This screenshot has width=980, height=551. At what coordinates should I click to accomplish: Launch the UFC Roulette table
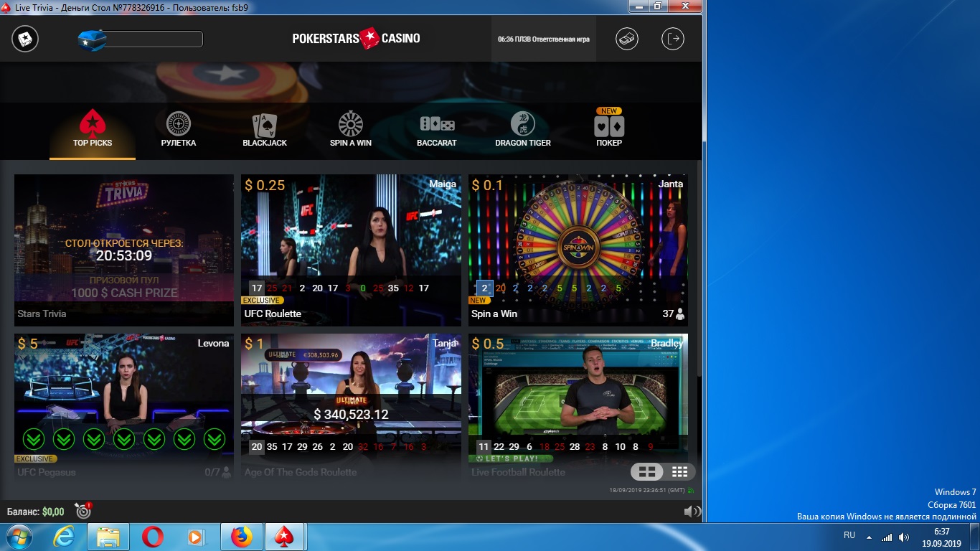[x=351, y=250]
